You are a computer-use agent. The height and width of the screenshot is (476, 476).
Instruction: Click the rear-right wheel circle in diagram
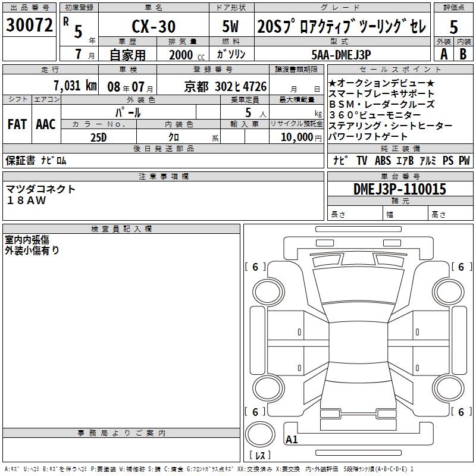[449, 388]
